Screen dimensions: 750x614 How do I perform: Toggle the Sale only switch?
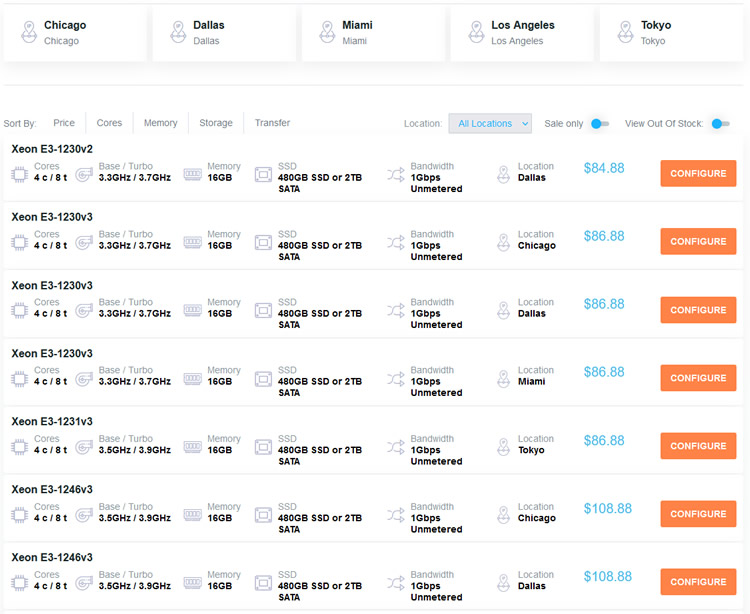click(x=599, y=124)
